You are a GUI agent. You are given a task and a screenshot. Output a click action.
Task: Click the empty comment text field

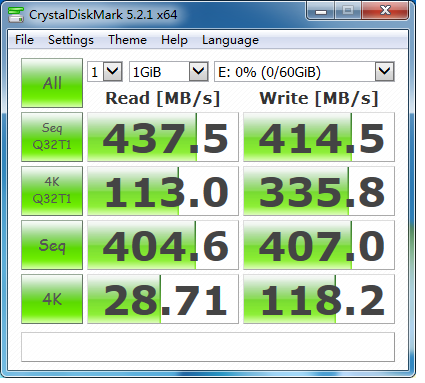coord(208,347)
